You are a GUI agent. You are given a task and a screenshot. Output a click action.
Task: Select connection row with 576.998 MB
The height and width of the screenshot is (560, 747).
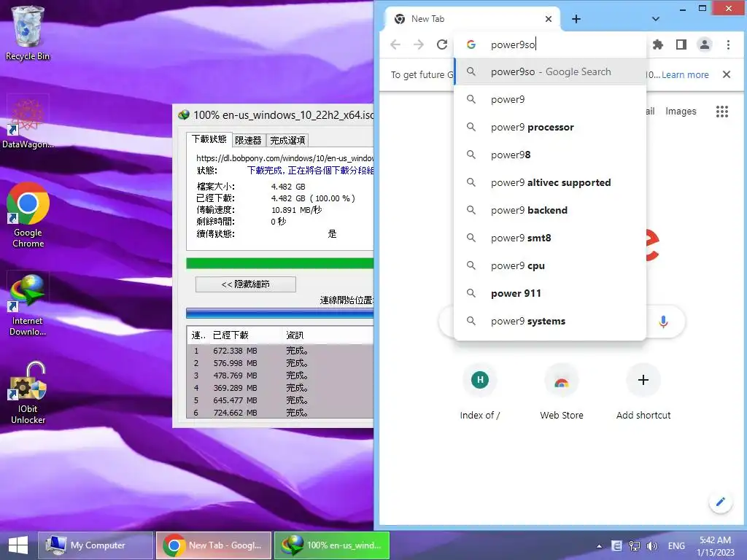tap(279, 363)
